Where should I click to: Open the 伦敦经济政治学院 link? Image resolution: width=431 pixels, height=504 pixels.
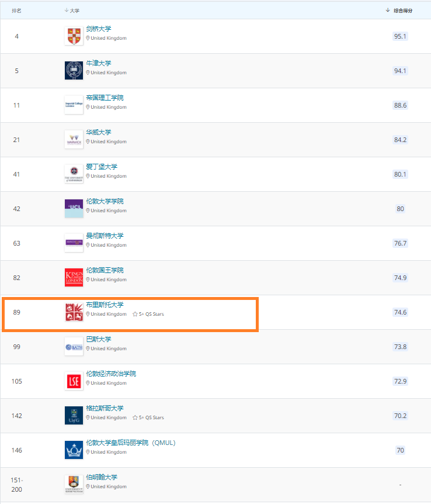pyautogui.click(x=111, y=374)
